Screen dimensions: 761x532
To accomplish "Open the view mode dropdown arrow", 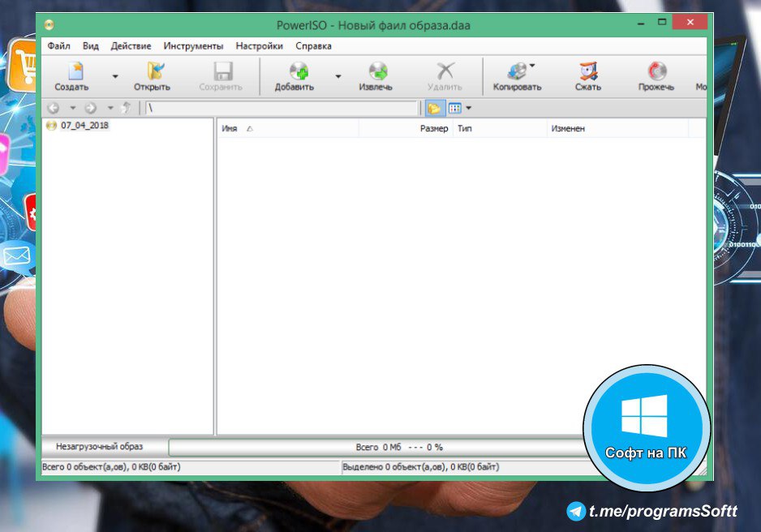I will pos(468,108).
